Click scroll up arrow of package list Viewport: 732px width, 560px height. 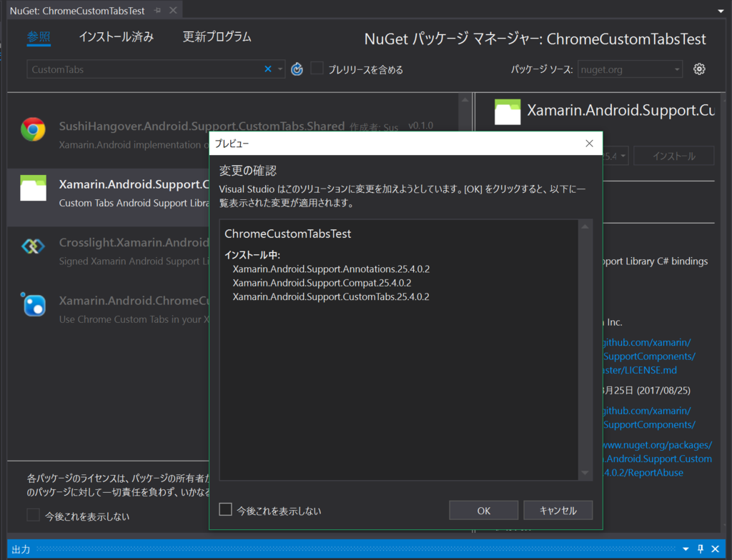465,100
